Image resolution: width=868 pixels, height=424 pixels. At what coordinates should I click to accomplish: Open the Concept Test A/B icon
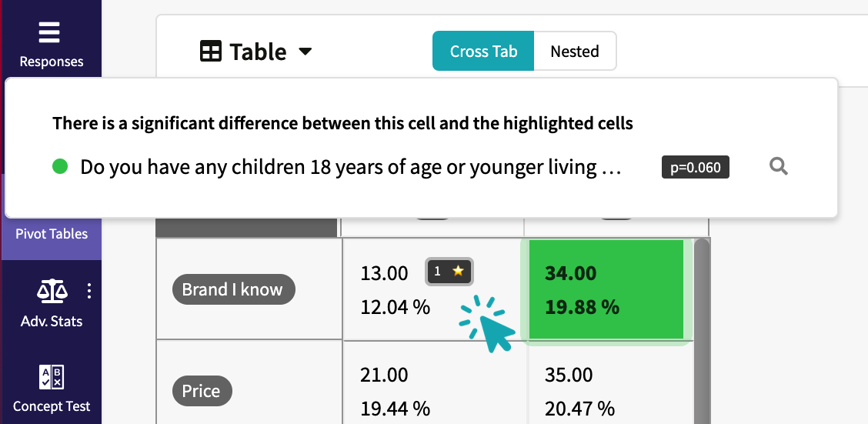52,377
